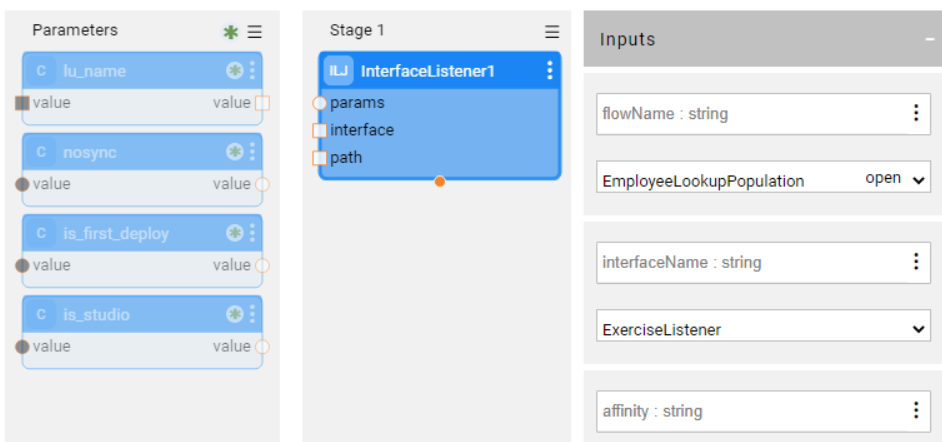Click the orange output connector dot
The image size is (942, 442).
click(x=440, y=181)
